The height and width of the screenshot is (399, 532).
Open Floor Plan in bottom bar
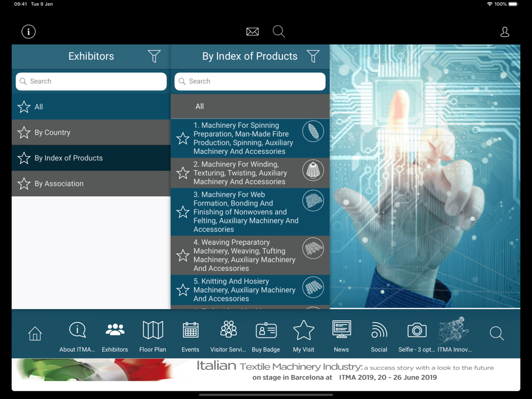[x=153, y=337]
